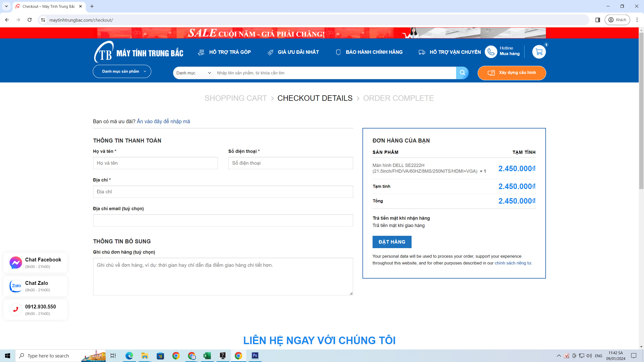Open Excel from the taskbar

207,355
